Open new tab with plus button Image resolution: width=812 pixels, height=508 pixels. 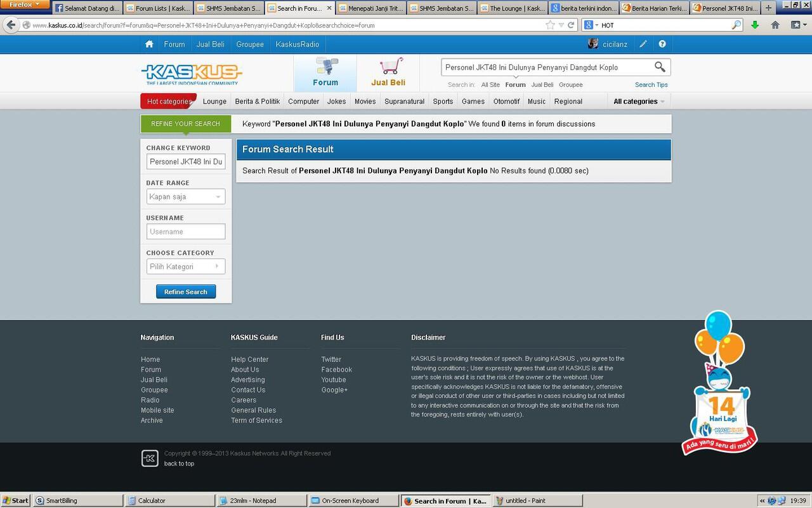click(x=768, y=8)
